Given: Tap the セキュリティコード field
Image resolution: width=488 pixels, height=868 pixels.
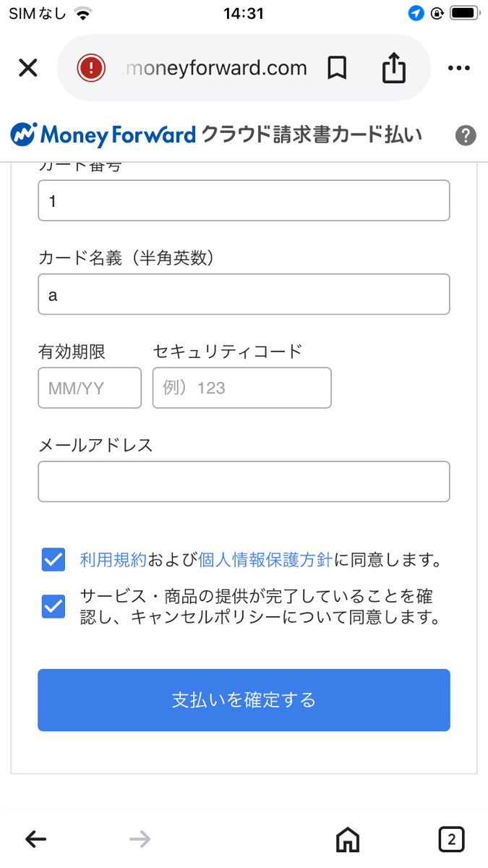Looking at the screenshot, I should [241, 388].
